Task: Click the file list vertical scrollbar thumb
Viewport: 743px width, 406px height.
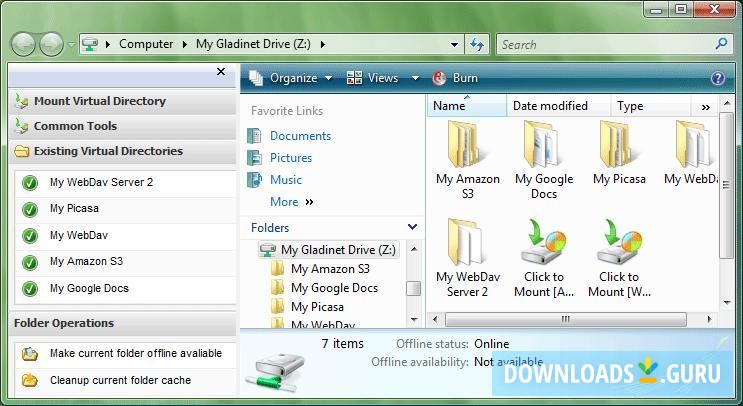Action: [726, 186]
